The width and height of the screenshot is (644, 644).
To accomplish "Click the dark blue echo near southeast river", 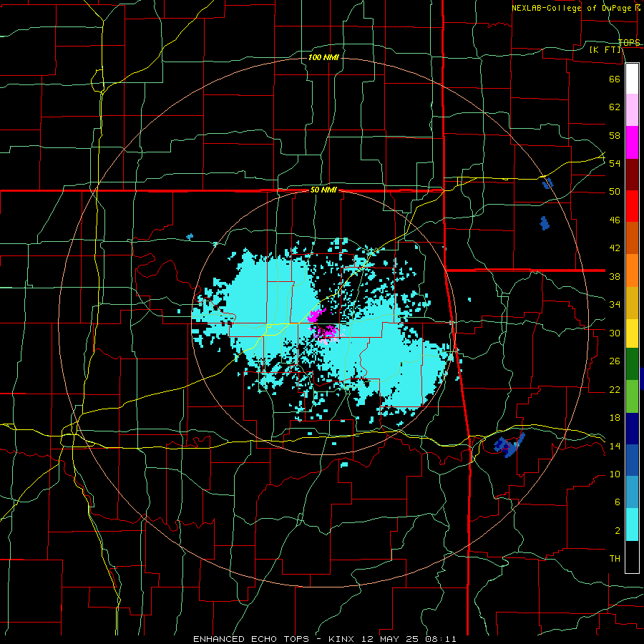I will 509,445.
